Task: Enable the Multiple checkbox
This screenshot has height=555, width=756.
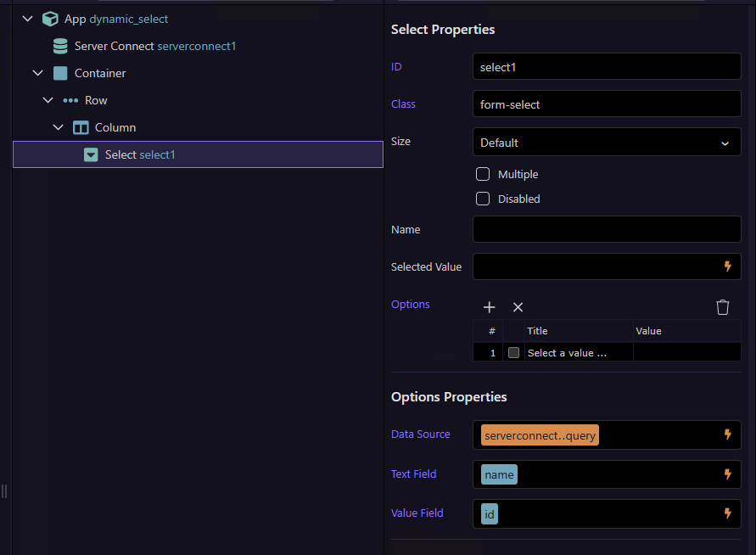Action: coord(483,174)
